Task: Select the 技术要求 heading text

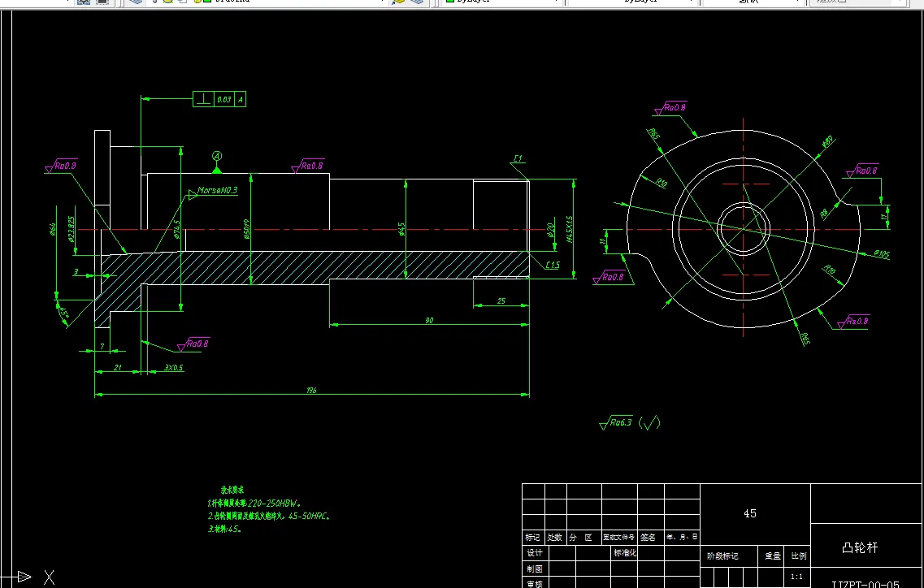Action: tap(232, 491)
